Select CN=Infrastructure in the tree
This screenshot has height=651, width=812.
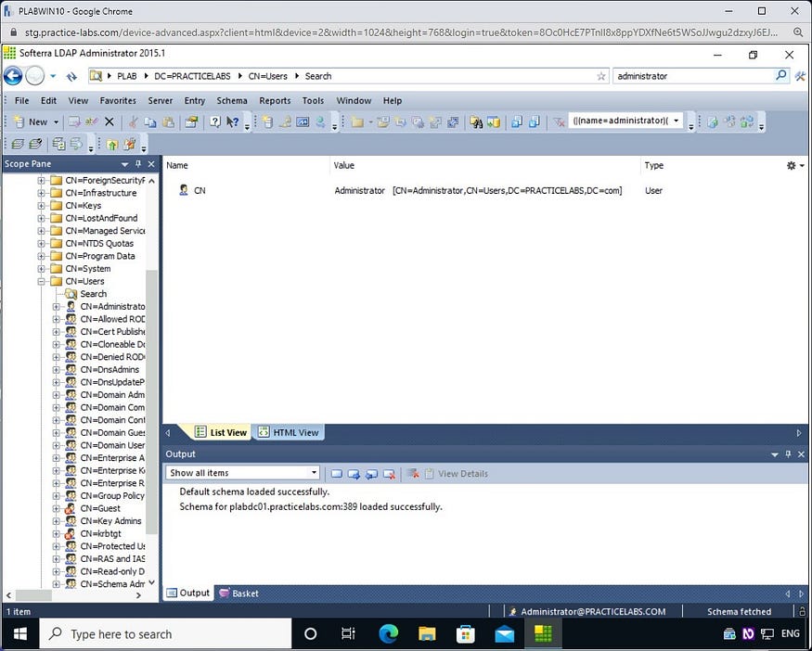(x=101, y=193)
